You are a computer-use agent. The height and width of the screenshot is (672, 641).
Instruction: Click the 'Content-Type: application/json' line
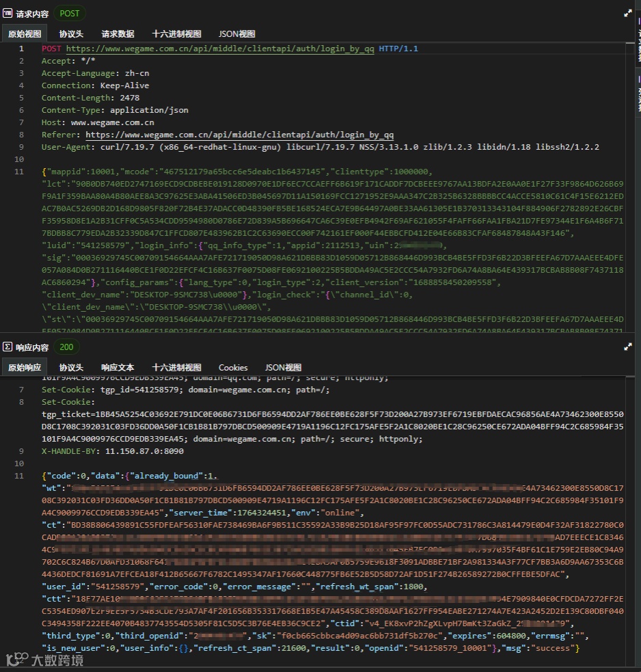click(115, 110)
